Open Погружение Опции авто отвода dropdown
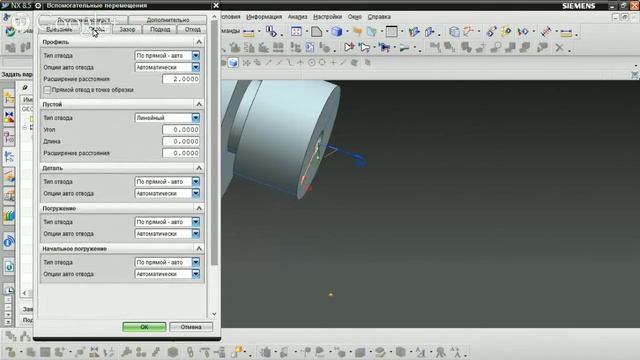 (x=167, y=233)
